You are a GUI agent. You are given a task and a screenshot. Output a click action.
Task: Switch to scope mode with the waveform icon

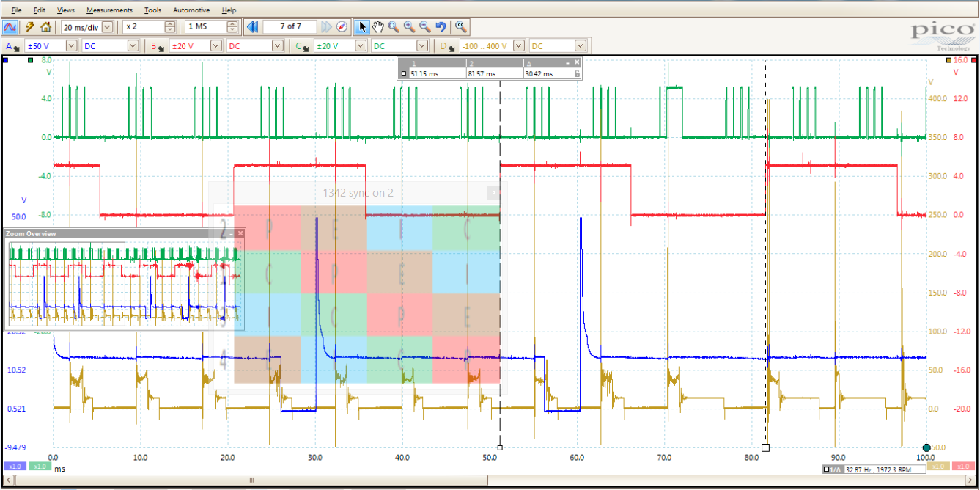[x=10, y=27]
